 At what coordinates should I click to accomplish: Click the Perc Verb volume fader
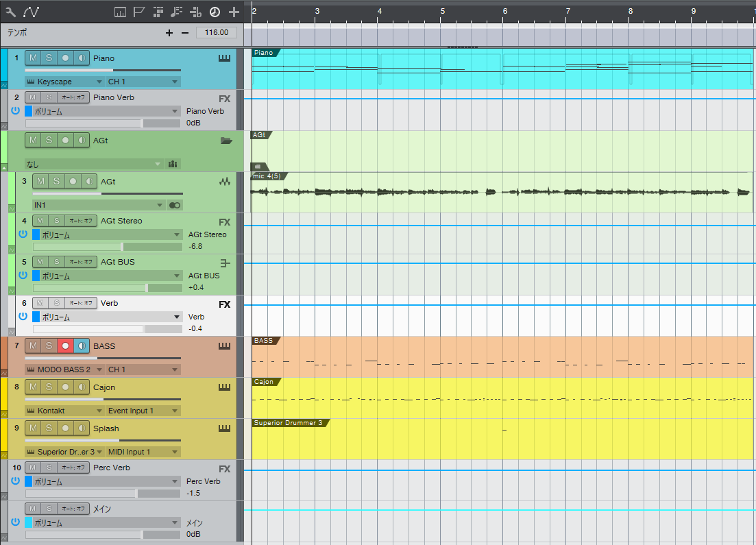(x=103, y=494)
